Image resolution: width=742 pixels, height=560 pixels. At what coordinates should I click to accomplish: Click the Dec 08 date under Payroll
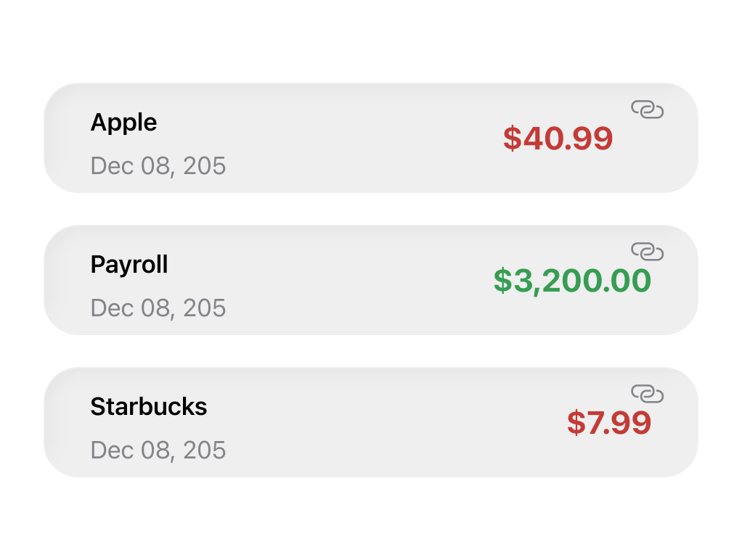click(158, 309)
